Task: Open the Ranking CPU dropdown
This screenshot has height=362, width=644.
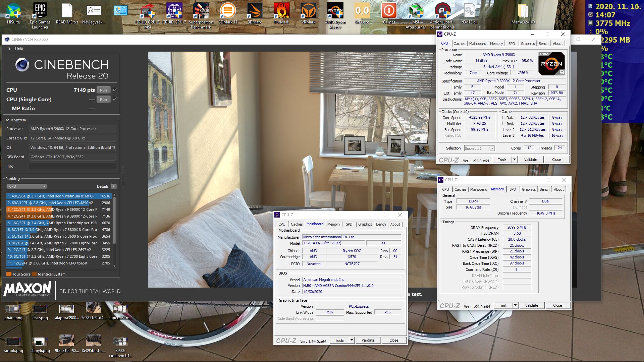Action: coord(27,186)
